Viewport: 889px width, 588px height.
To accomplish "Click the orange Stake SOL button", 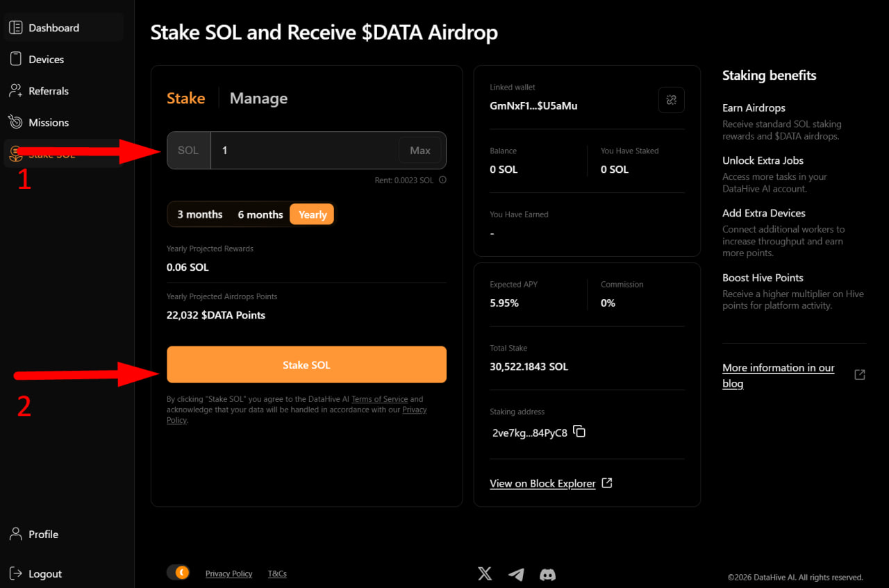I will [306, 364].
